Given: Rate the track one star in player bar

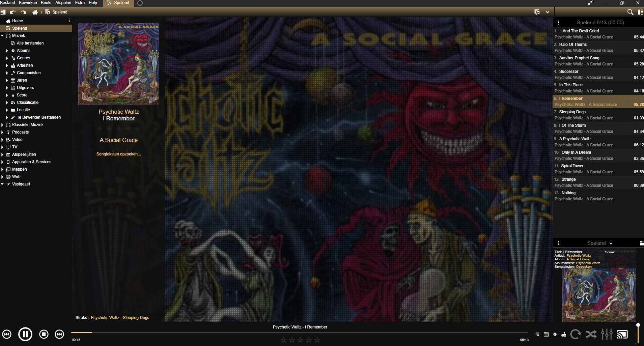Looking at the screenshot, I should click(x=283, y=340).
